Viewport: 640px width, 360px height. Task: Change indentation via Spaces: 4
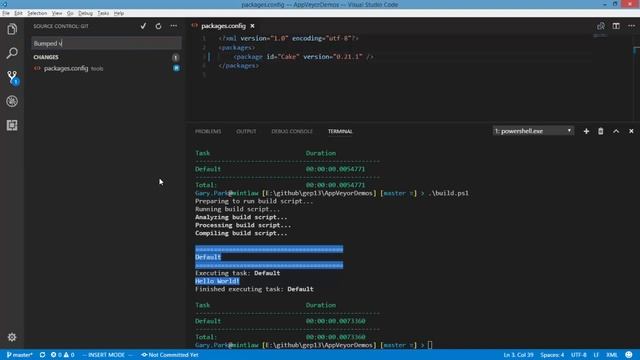(x=552, y=355)
